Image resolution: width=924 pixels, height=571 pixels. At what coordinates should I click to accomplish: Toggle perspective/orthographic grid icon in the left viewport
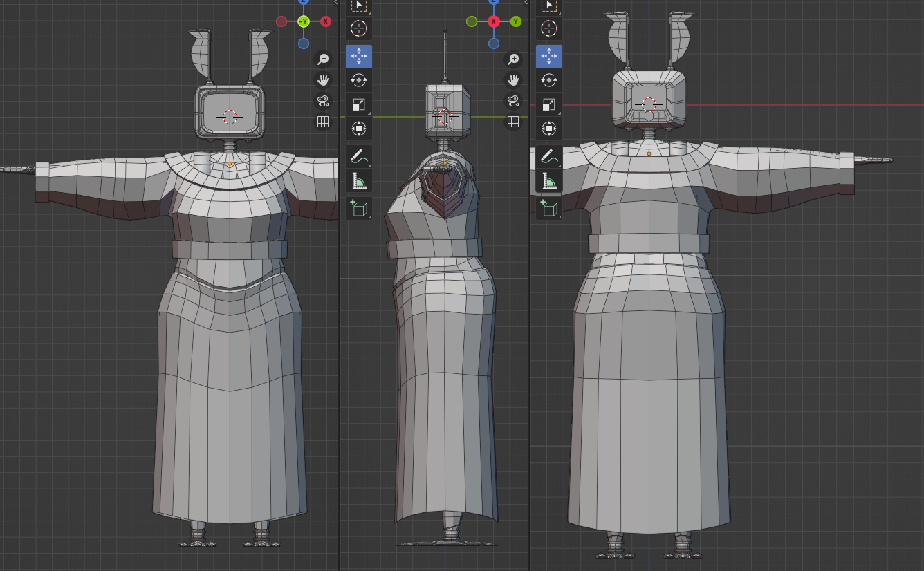pyautogui.click(x=323, y=122)
